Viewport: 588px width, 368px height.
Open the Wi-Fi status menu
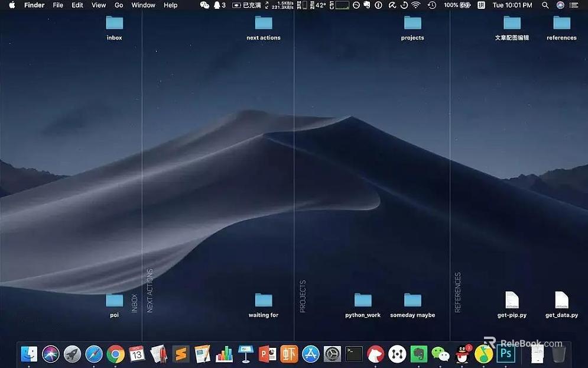pos(416,5)
